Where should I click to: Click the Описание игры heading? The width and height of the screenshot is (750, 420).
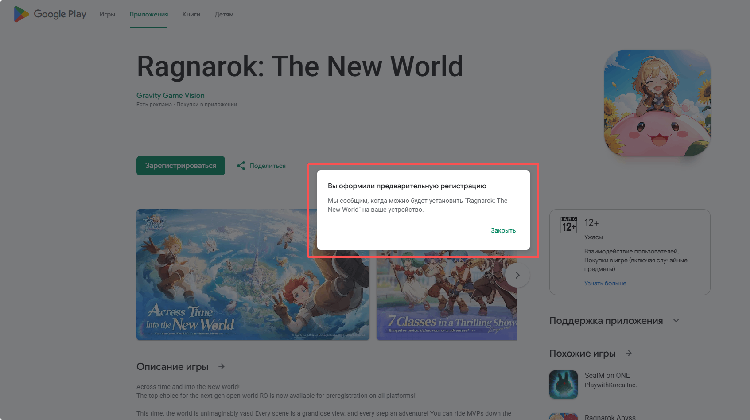click(172, 367)
